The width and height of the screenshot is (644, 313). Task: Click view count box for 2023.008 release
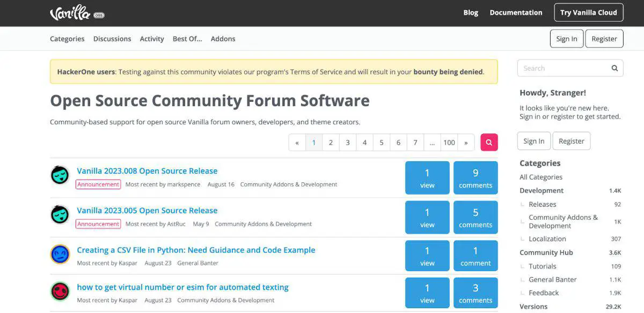click(x=427, y=178)
